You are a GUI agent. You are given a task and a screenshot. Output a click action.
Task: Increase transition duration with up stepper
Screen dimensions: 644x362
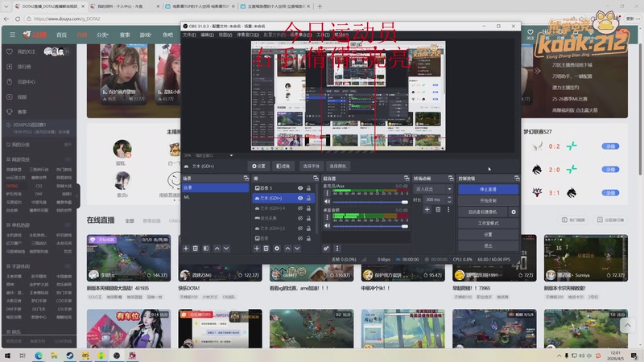449,198
